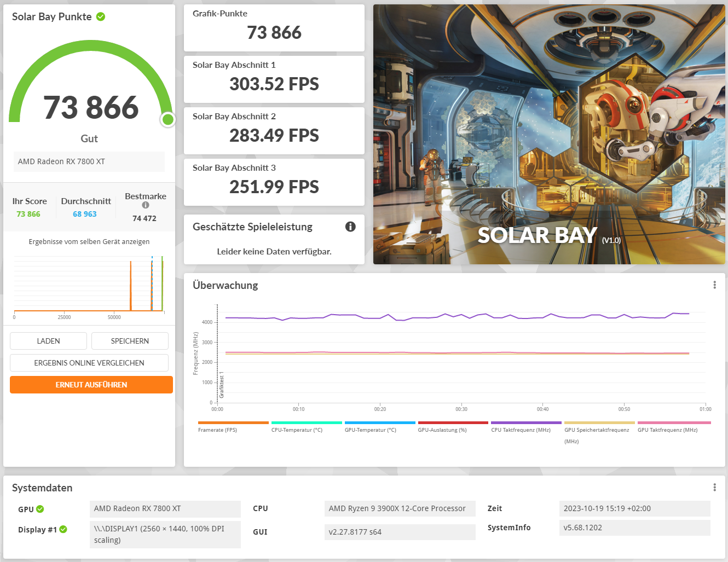Click the Zeit value 2023-10-19 15:19
Image resolution: width=728 pixels, height=562 pixels.
pyautogui.click(x=635, y=508)
